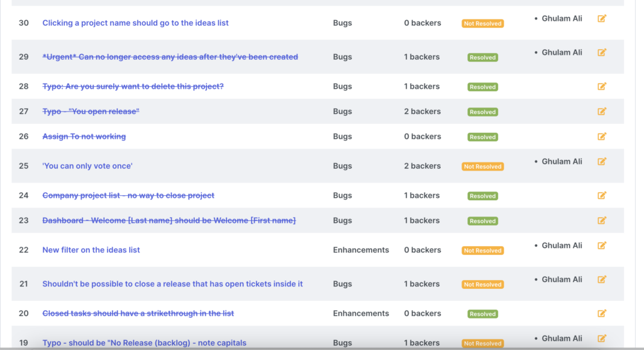Edit ticket 24 using pencil icon
644x350 pixels.
(602, 195)
